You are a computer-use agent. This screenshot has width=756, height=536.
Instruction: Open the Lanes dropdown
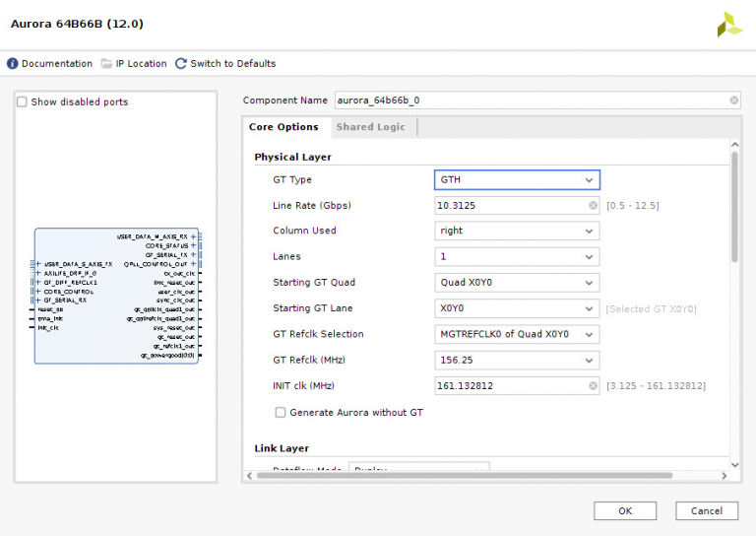(517, 257)
